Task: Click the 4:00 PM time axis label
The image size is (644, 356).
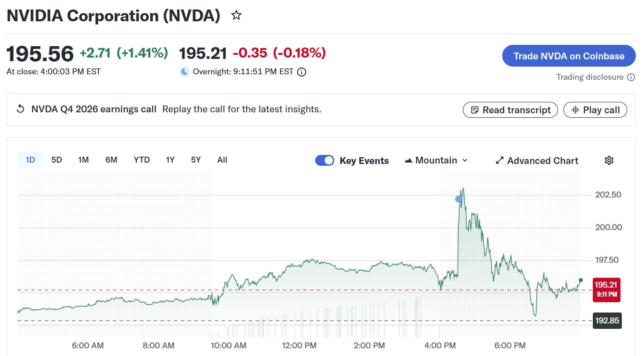Action: [x=440, y=346]
